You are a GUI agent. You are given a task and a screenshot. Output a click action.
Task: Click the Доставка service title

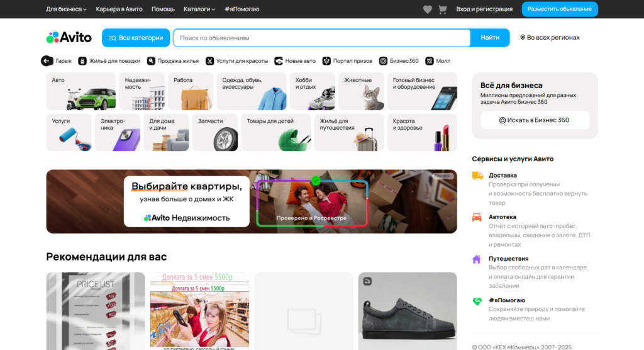pyautogui.click(x=502, y=175)
